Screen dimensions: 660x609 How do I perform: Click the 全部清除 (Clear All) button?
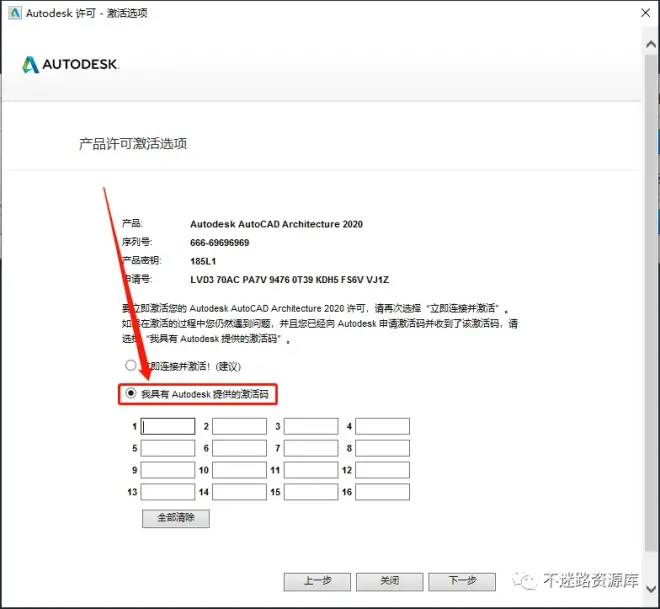coord(176,519)
